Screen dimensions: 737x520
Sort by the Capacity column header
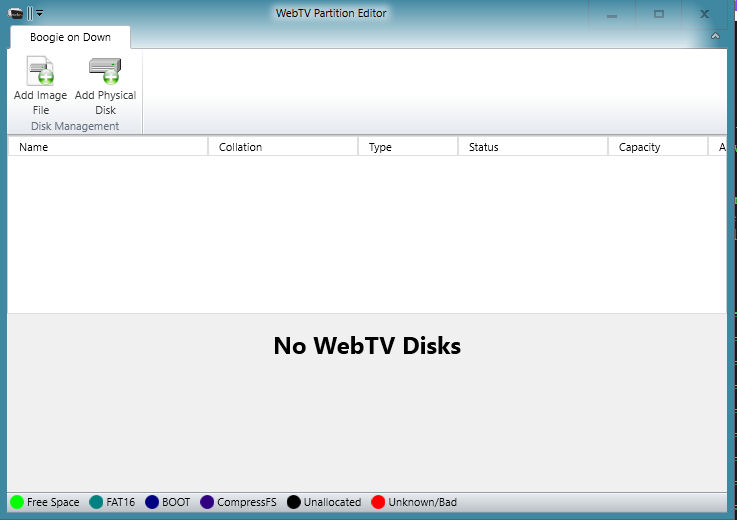658,147
